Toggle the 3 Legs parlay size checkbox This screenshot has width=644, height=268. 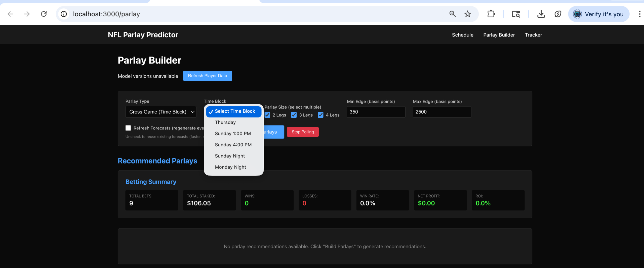point(294,115)
